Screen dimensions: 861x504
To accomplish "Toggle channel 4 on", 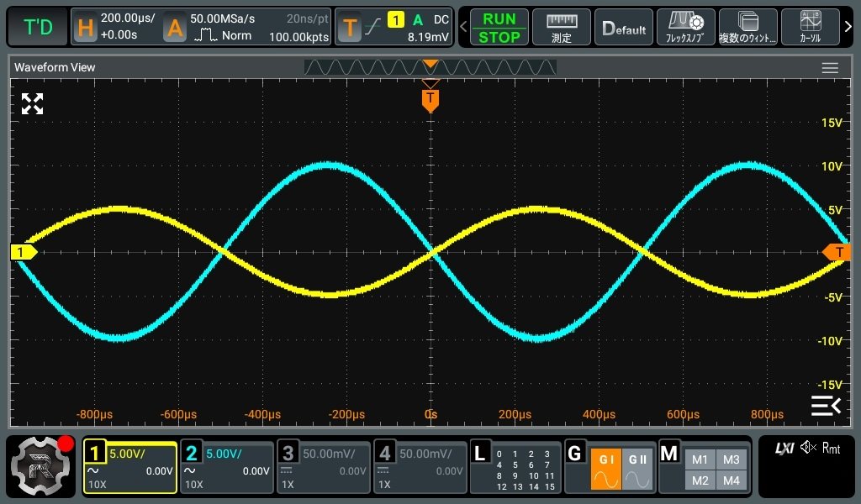I will (x=385, y=453).
